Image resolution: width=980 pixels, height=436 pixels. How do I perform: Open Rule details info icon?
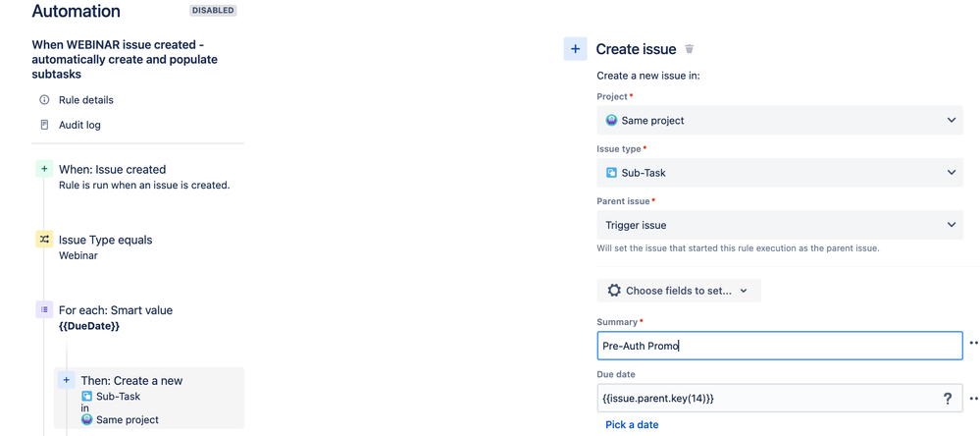pos(44,100)
